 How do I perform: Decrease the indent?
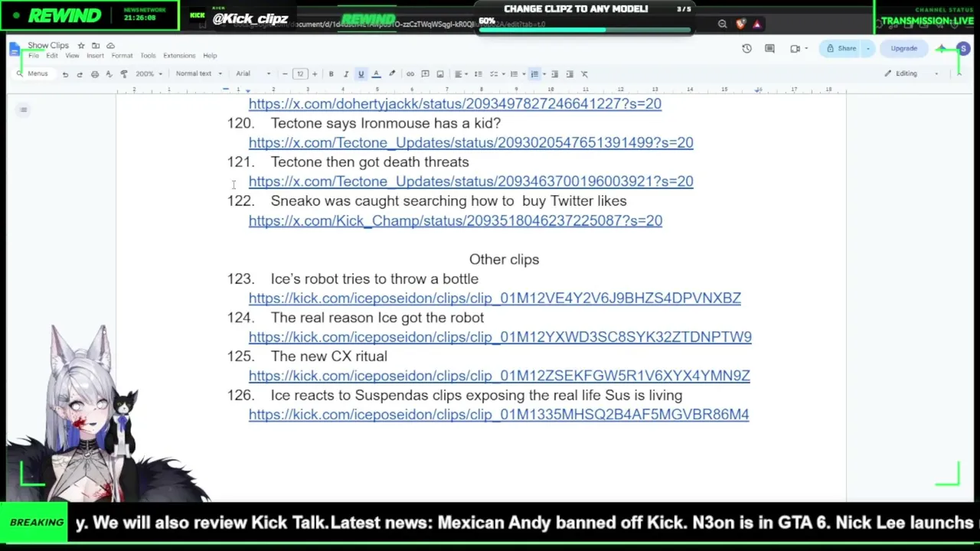pos(554,74)
